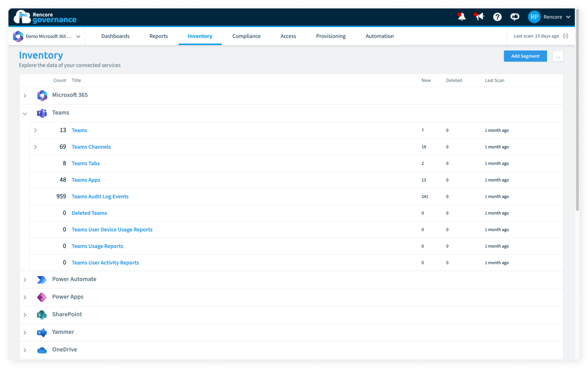
Task: Expand the OneDrive section
Action: (25, 350)
